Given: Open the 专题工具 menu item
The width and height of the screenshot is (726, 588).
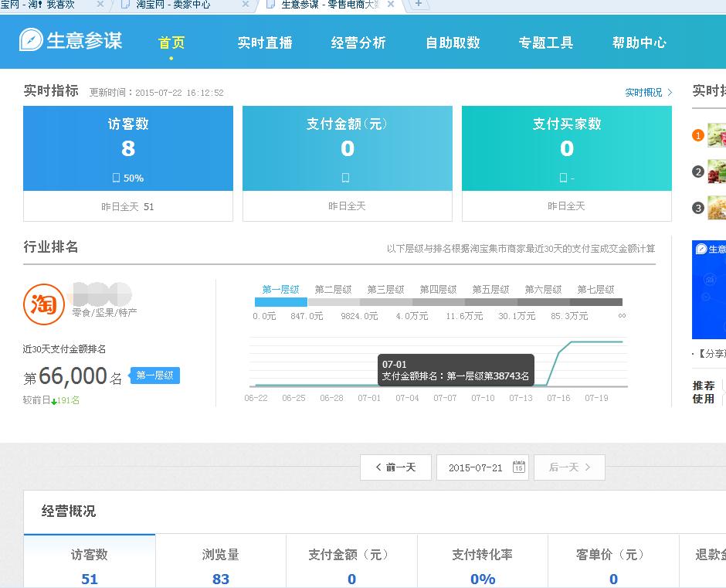Looking at the screenshot, I should [546, 44].
